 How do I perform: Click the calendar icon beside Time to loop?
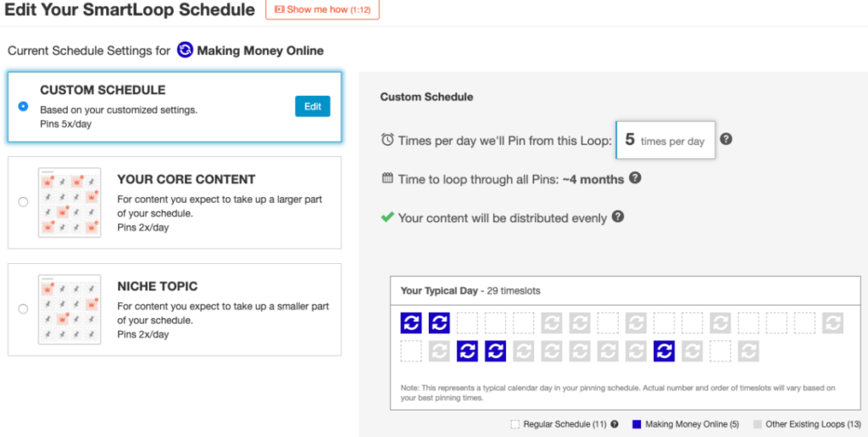click(x=387, y=179)
